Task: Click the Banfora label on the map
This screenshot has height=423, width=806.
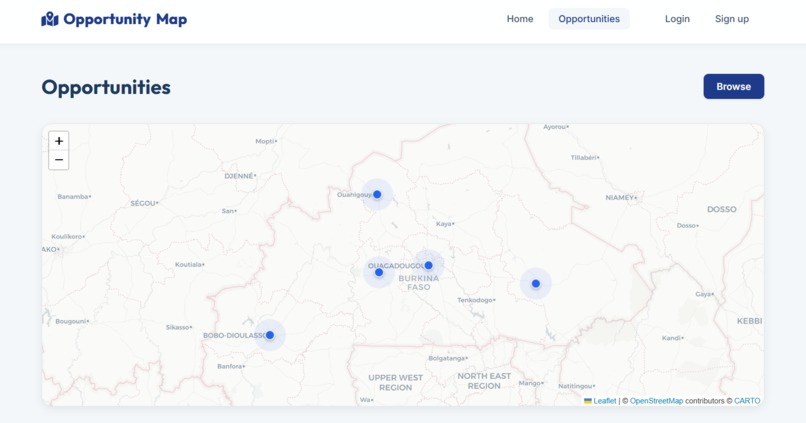Action: click(x=231, y=366)
